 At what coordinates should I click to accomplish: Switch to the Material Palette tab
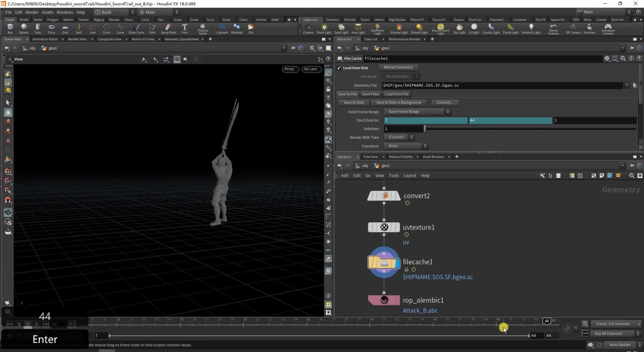pyautogui.click(x=401, y=157)
